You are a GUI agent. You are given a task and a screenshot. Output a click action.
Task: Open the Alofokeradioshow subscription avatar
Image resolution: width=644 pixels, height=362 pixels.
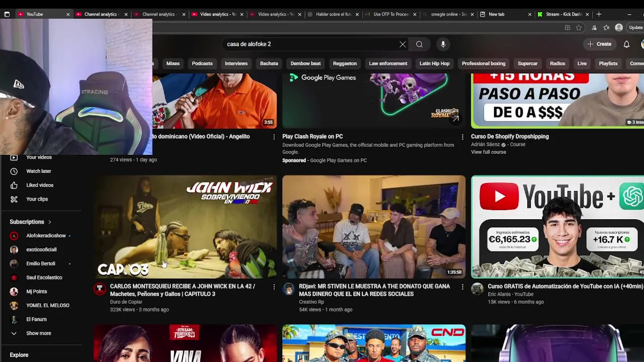[14, 236]
